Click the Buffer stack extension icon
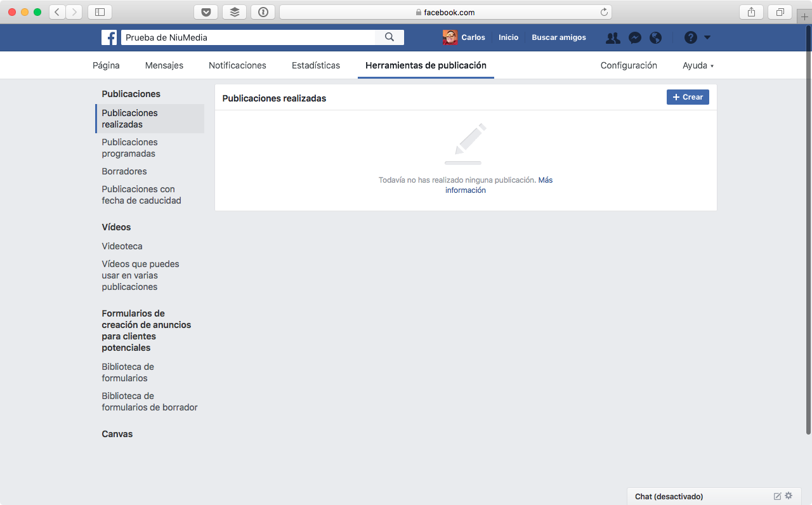 click(x=235, y=12)
